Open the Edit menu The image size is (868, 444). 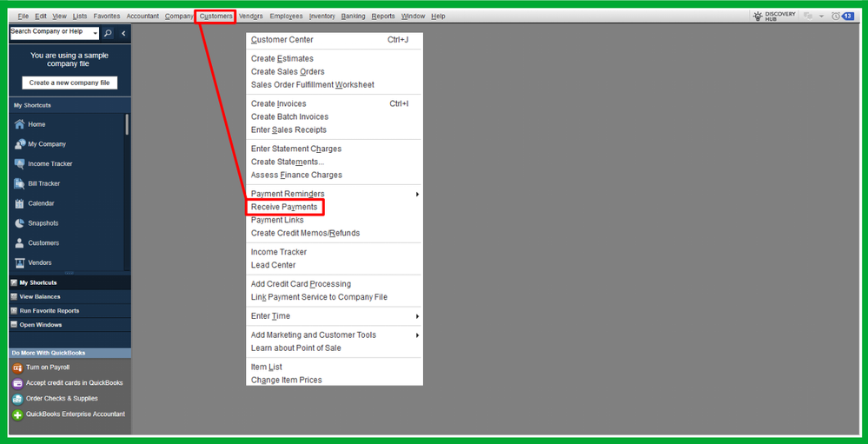click(x=41, y=16)
